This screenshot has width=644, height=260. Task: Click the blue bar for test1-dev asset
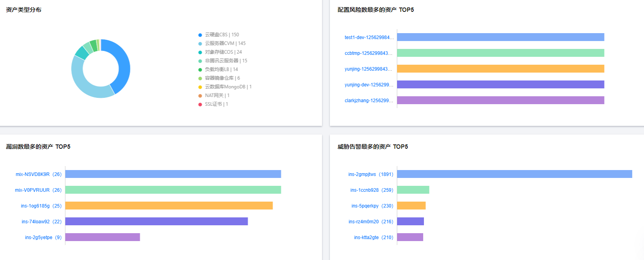[x=501, y=37]
